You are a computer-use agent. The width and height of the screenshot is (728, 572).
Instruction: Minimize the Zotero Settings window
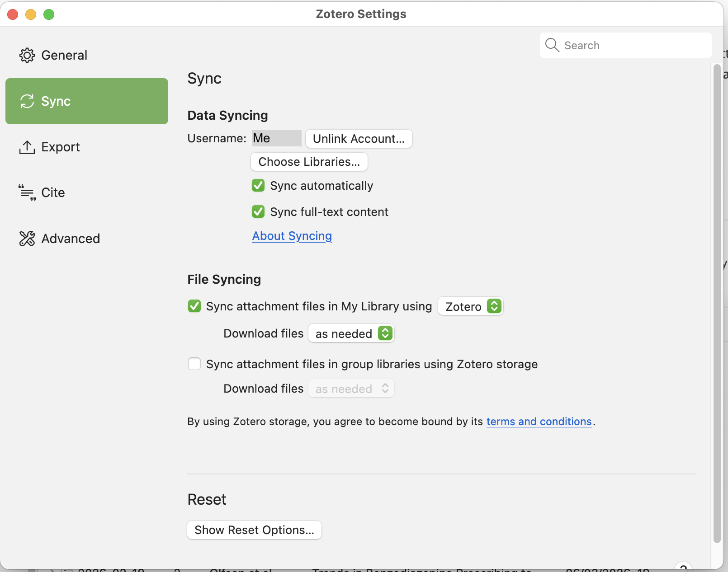[31, 14]
